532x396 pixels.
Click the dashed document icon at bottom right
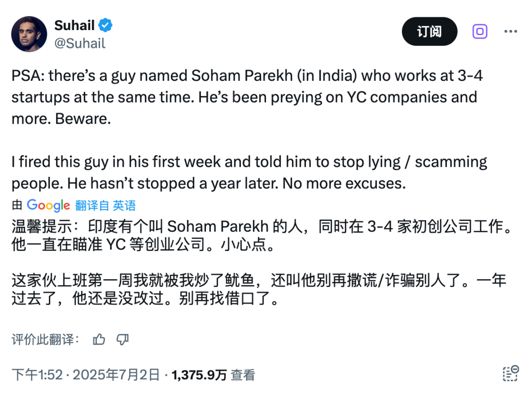pyautogui.click(x=510, y=374)
